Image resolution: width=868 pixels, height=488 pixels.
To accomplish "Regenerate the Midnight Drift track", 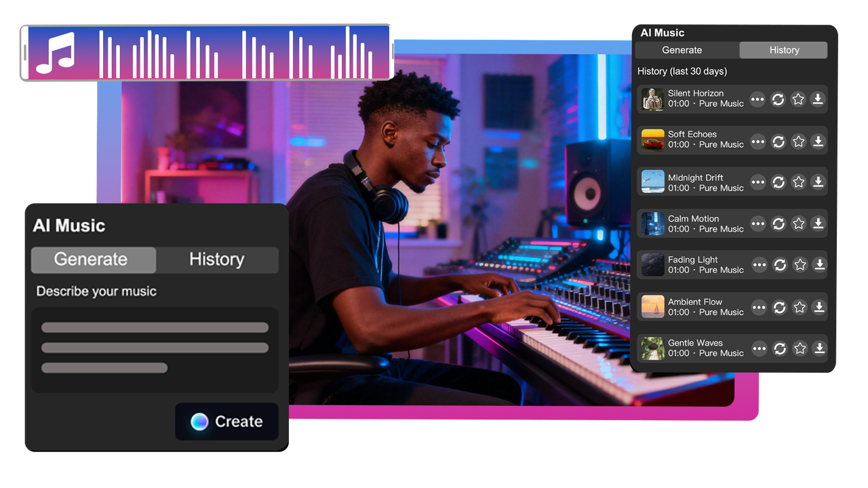I will (x=778, y=182).
